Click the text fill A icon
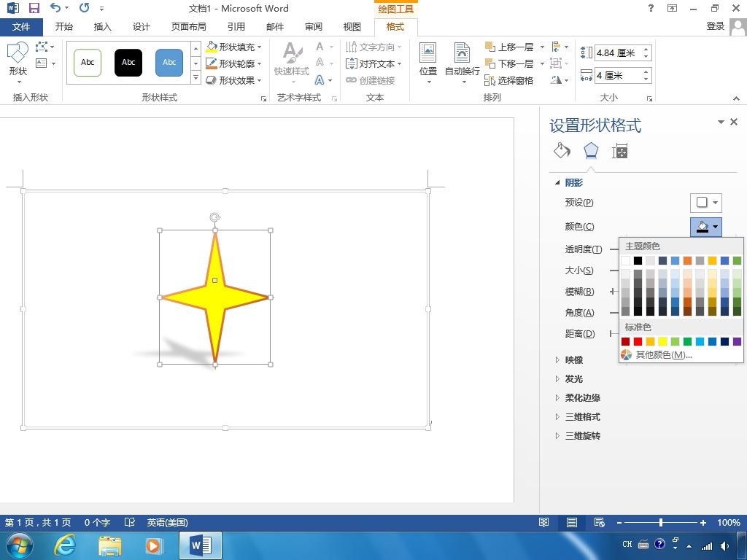 [x=320, y=47]
